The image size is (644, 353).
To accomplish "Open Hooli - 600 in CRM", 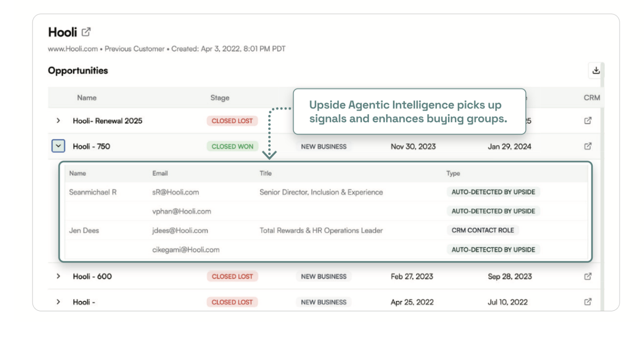I will pos(588,277).
